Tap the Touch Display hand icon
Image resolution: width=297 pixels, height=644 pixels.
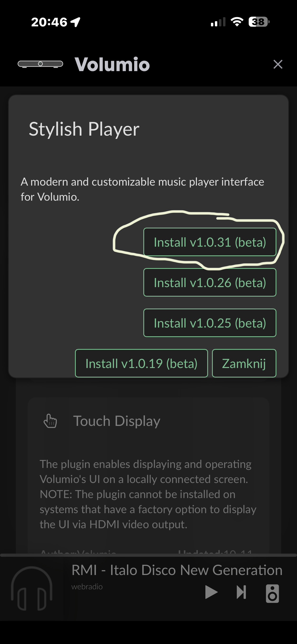pyautogui.click(x=50, y=421)
